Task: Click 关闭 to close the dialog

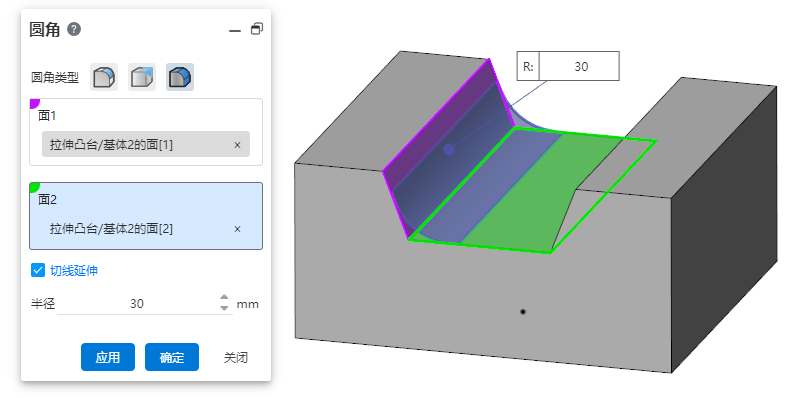Action: click(236, 357)
